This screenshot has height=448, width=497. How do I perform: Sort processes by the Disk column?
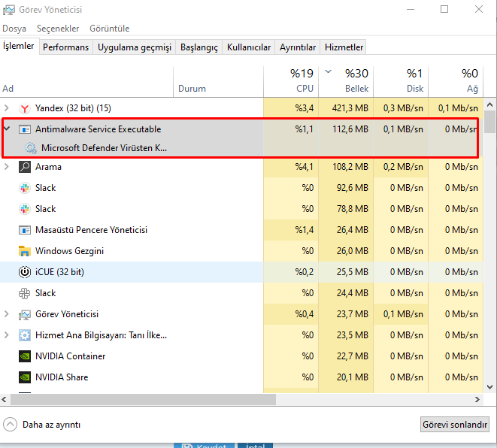[401, 81]
